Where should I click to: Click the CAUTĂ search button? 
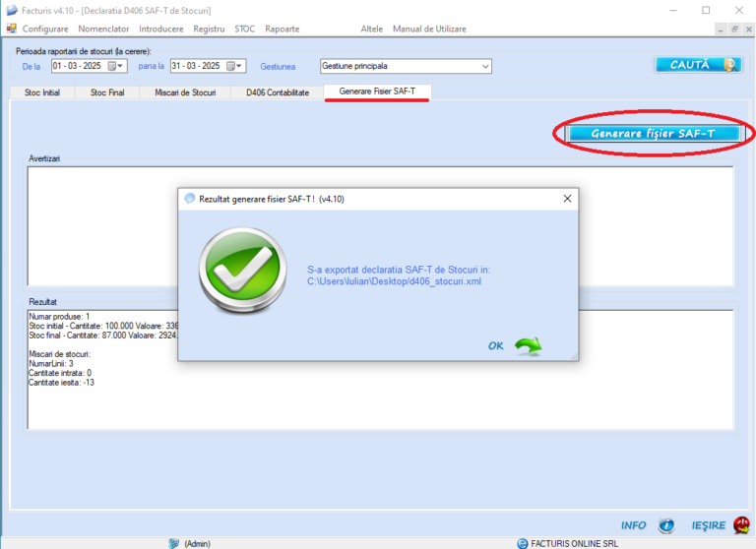[x=698, y=64]
